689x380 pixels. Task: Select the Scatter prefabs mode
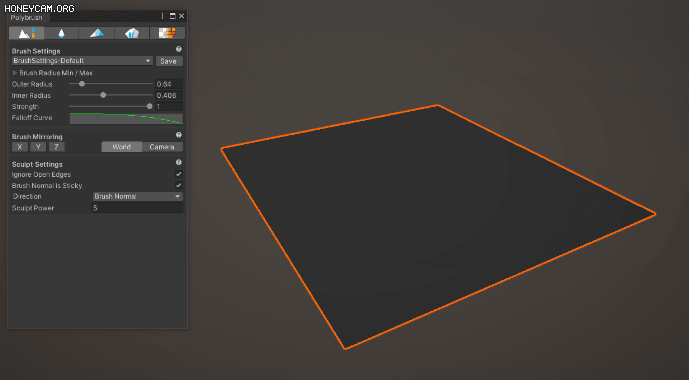132,33
